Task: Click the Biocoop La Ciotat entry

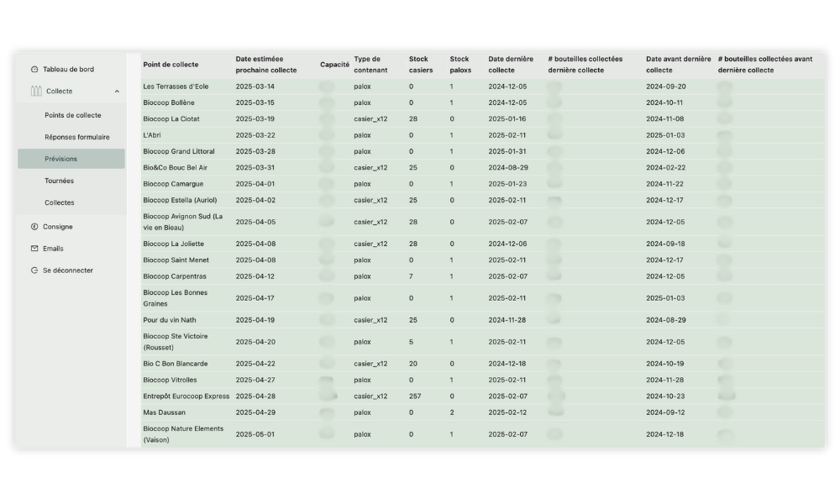Action: [171, 119]
